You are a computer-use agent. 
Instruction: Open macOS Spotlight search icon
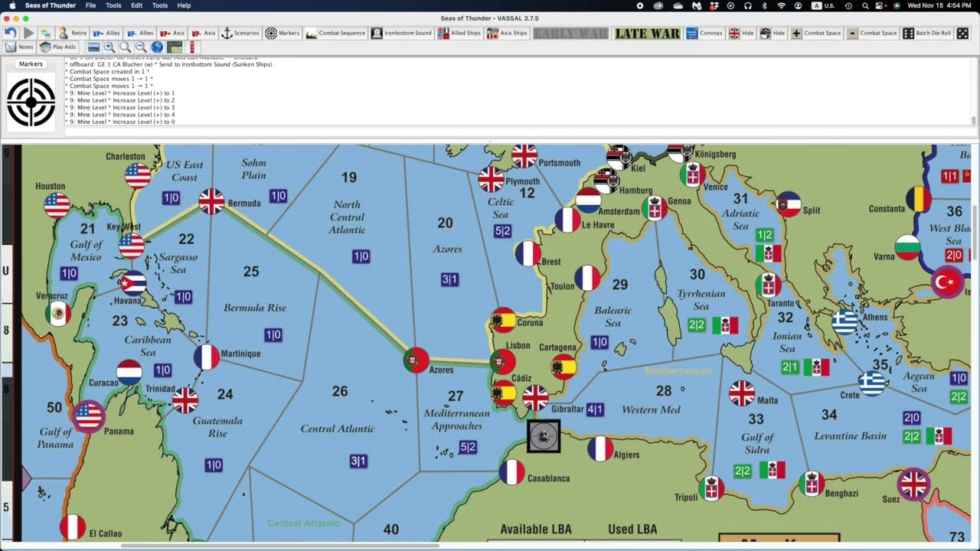coord(865,5)
